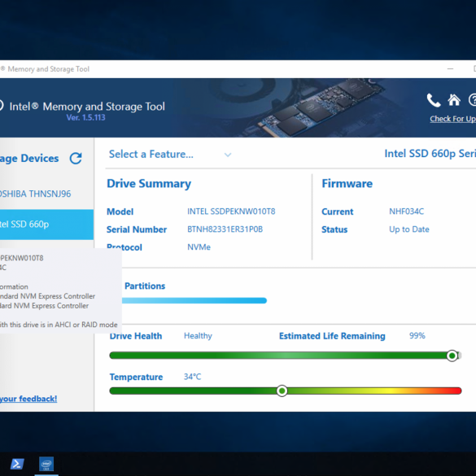Open the help question mark icon
This screenshot has height=476, width=476.
click(473, 100)
